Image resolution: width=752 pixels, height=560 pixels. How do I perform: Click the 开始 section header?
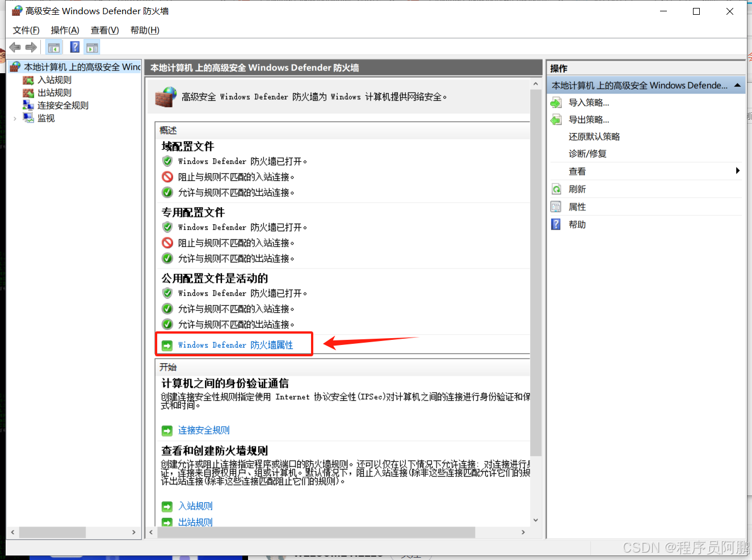[168, 367]
